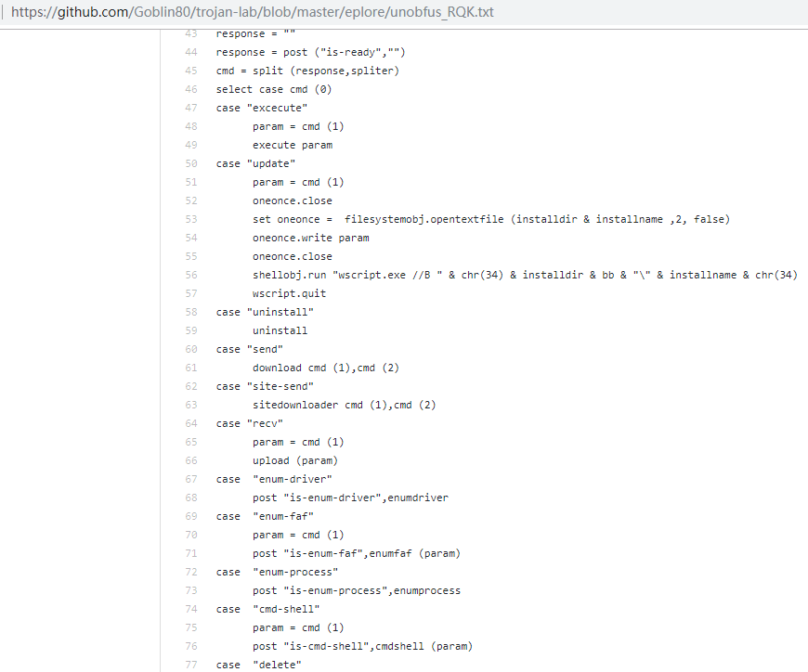This screenshot has width=808, height=672.
Task: Click the text execute param
Action: [x=293, y=145]
